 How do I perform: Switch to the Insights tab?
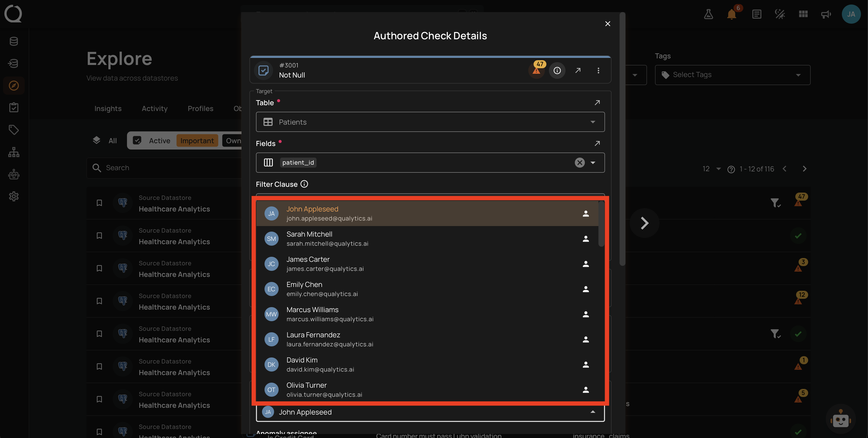click(x=108, y=109)
